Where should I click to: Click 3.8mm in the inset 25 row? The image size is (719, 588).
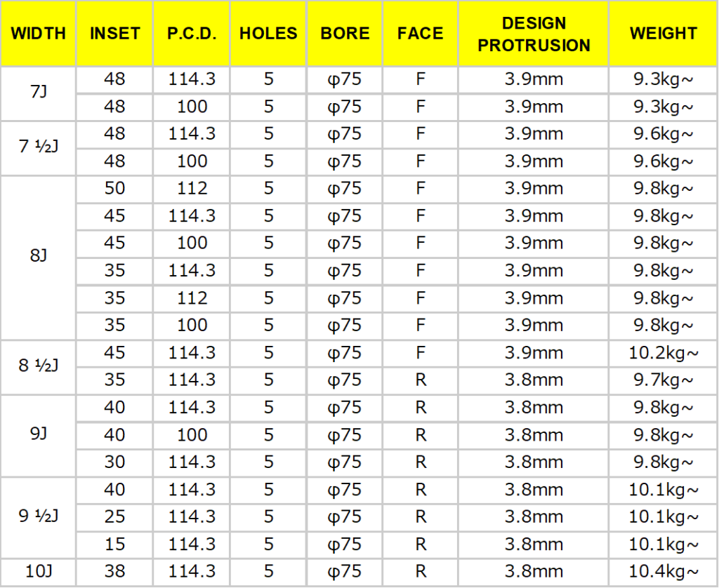coord(534,518)
